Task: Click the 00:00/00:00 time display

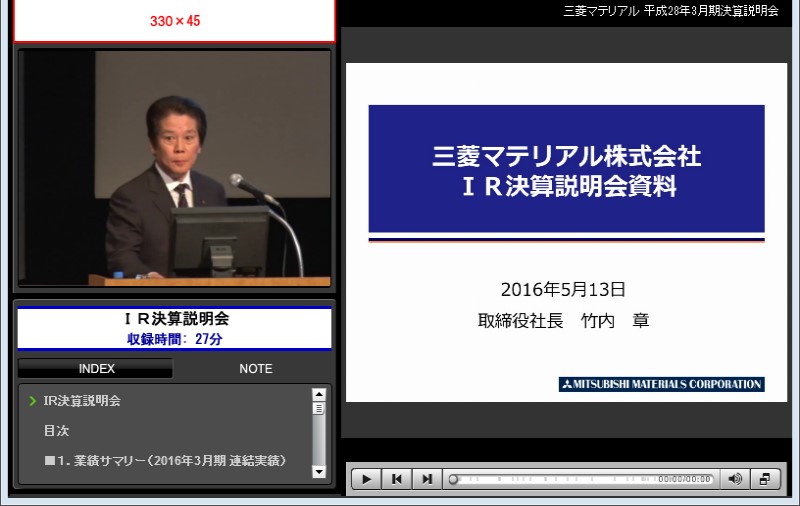Action: click(x=684, y=479)
